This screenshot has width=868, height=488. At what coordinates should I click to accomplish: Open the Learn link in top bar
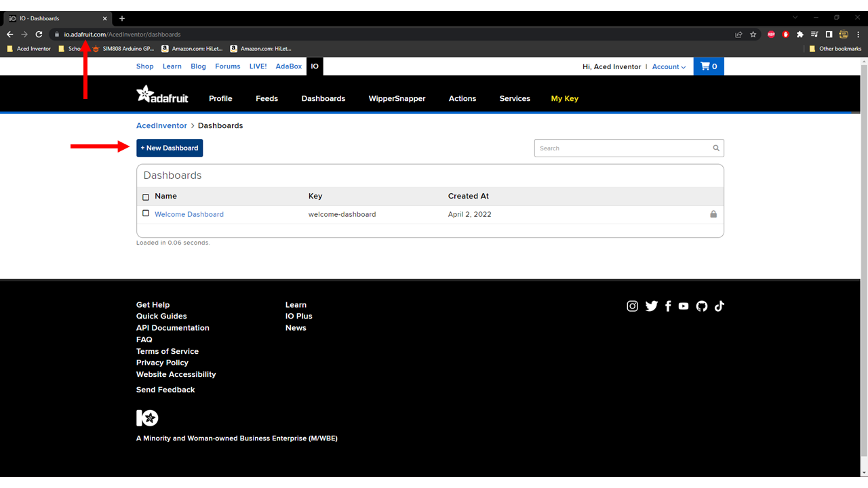click(x=172, y=66)
